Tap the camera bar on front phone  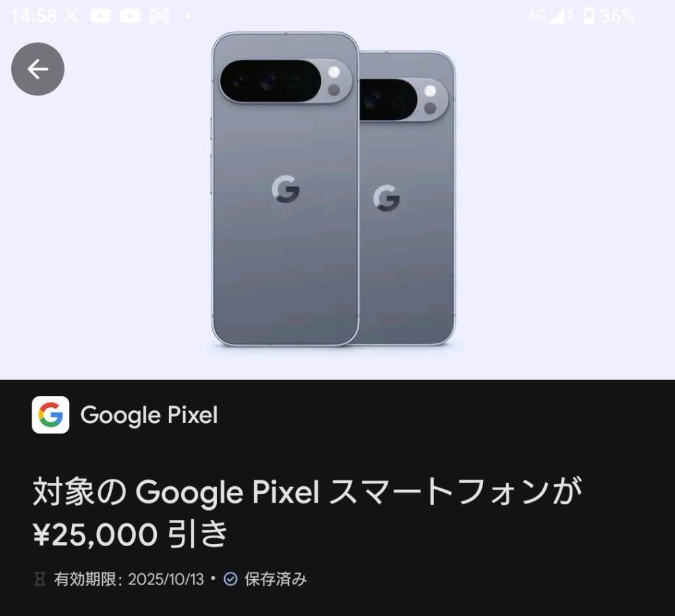pyautogui.click(x=286, y=81)
